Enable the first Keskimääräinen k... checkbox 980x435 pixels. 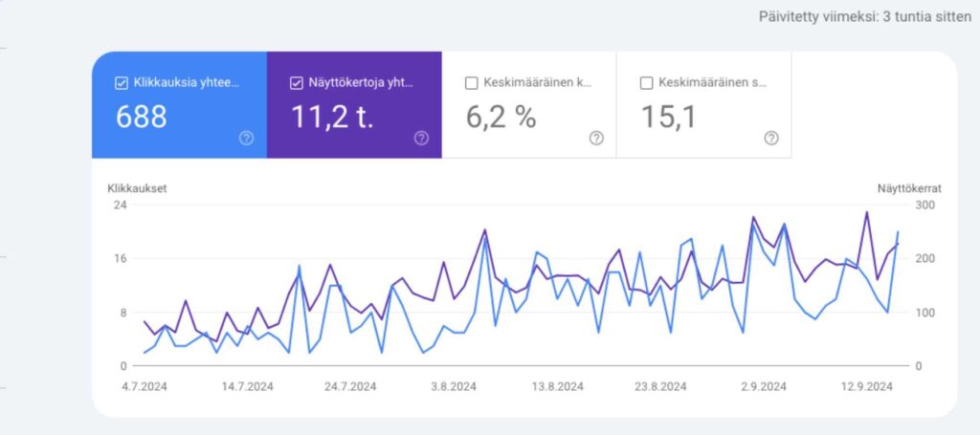pyautogui.click(x=471, y=83)
